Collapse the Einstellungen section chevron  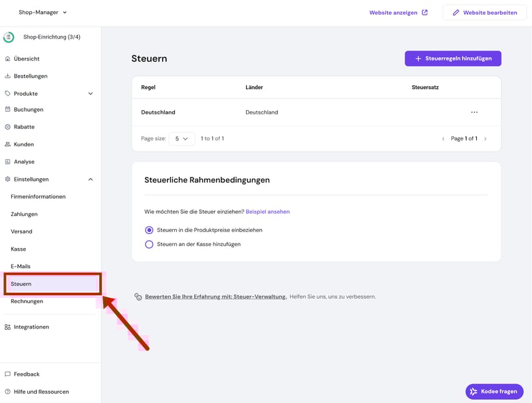(90, 179)
